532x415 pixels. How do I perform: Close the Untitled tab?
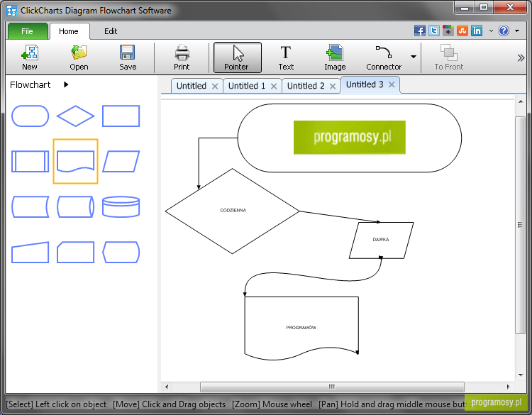[215, 86]
